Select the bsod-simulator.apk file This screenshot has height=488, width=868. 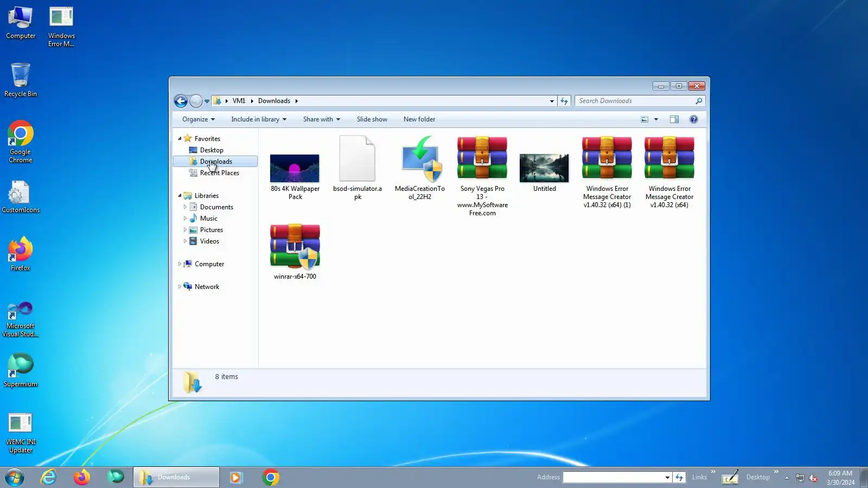pos(358,168)
